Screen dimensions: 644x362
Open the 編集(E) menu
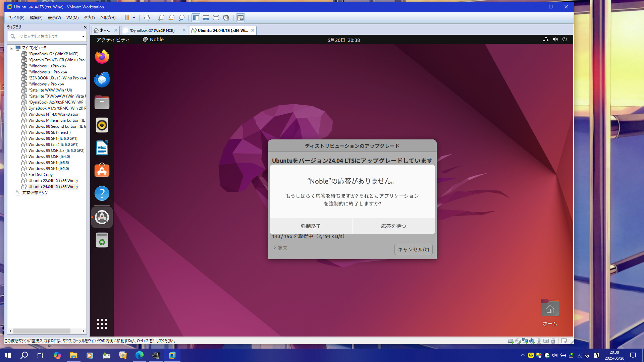coord(36,18)
